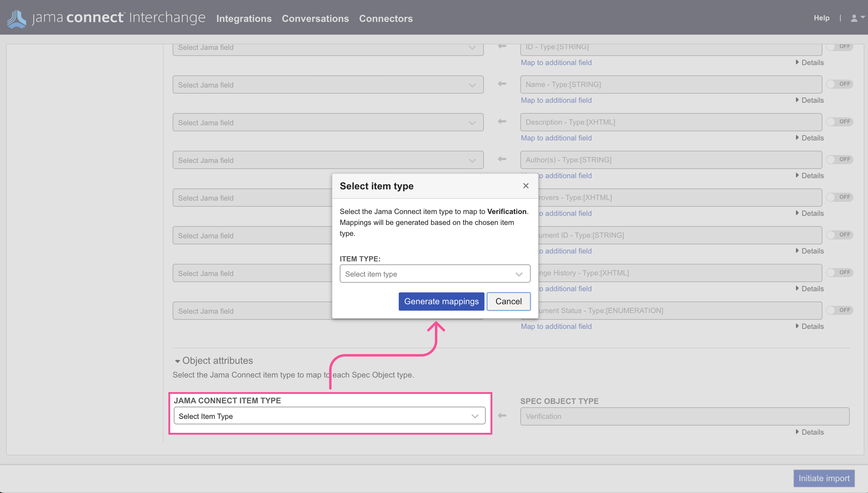Click arrow icon beside Verification spec type
The width and height of the screenshot is (868, 493).
[x=502, y=415]
